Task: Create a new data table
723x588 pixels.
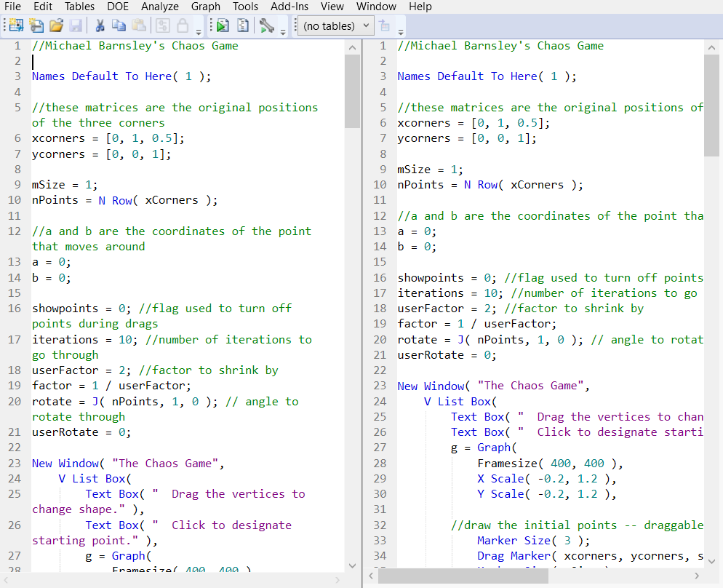Action: tap(15, 25)
